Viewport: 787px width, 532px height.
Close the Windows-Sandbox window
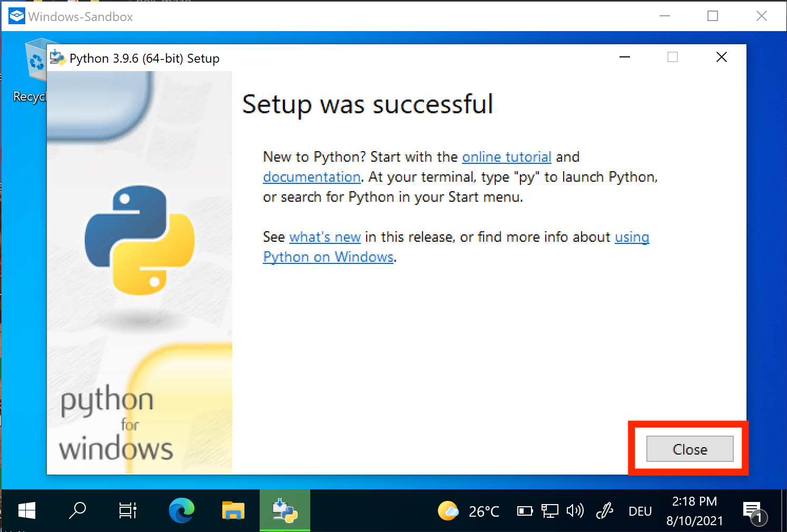pyautogui.click(x=761, y=16)
